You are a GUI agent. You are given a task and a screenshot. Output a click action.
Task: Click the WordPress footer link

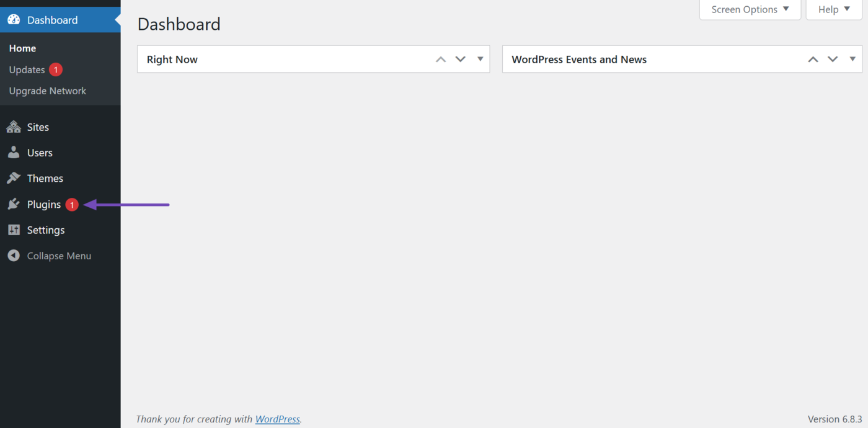click(277, 419)
